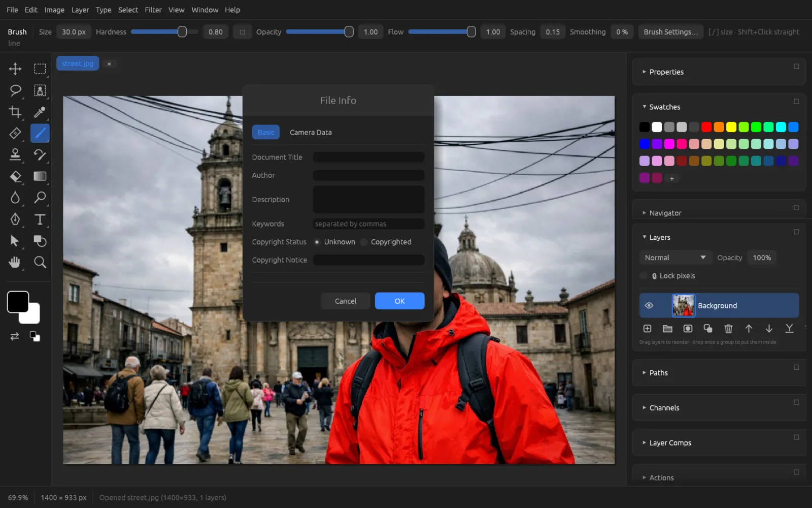812x508 pixels.
Task: Select the street.jpg document tab
Action: 78,63
